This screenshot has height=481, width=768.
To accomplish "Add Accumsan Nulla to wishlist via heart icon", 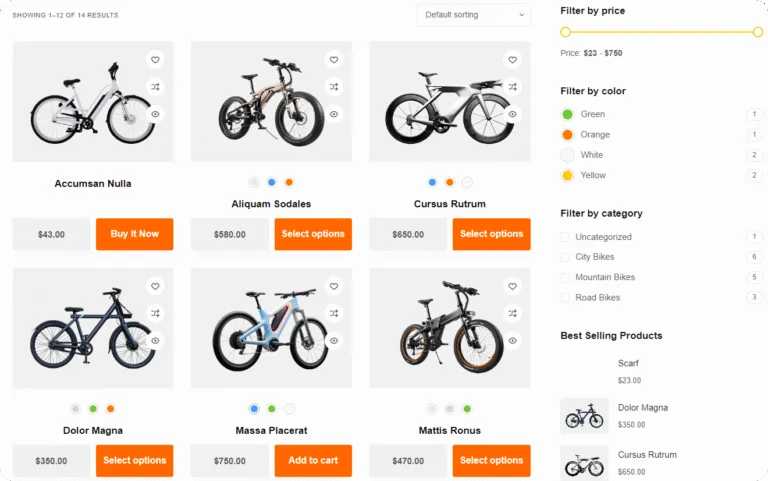I will pos(155,60).
